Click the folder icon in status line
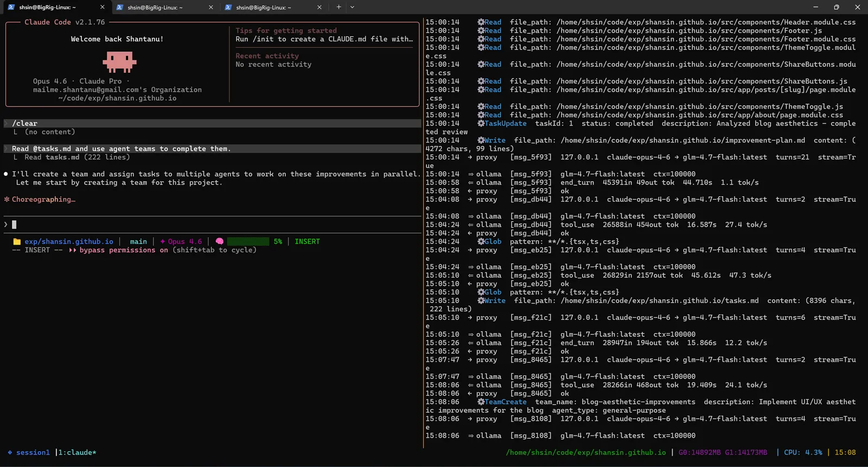Screen dimensions: 868x467 pos(17,242)
